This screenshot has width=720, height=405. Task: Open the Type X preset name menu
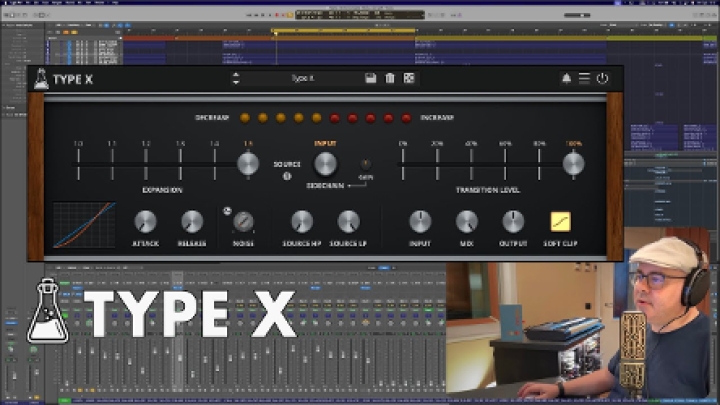pyautogui.click(x=303, y=79)
